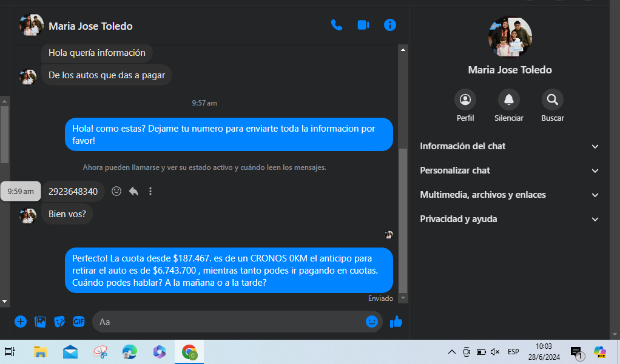This screenshot has width=620, height=364.
Task: Silenciar notifications with the bell icon
Action: coord(508,100)
